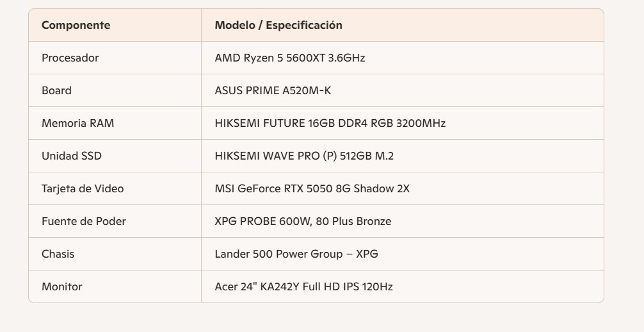Select the Unidad SSD row label

[71, 156]
